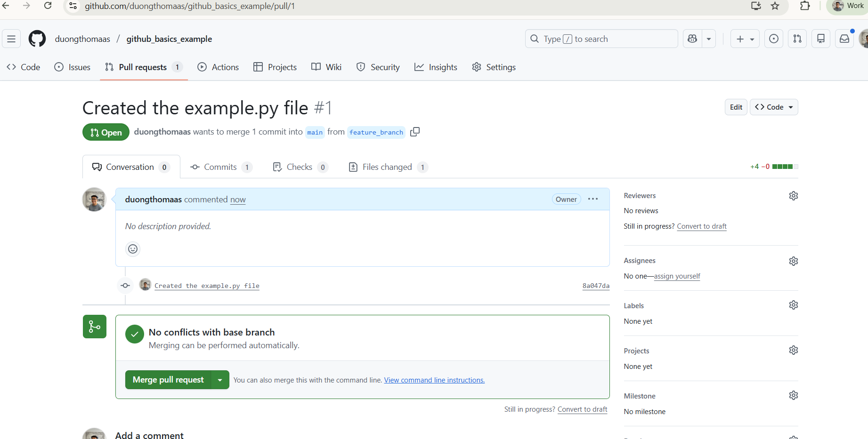Select the Pull requests tab

click(144, 67)
